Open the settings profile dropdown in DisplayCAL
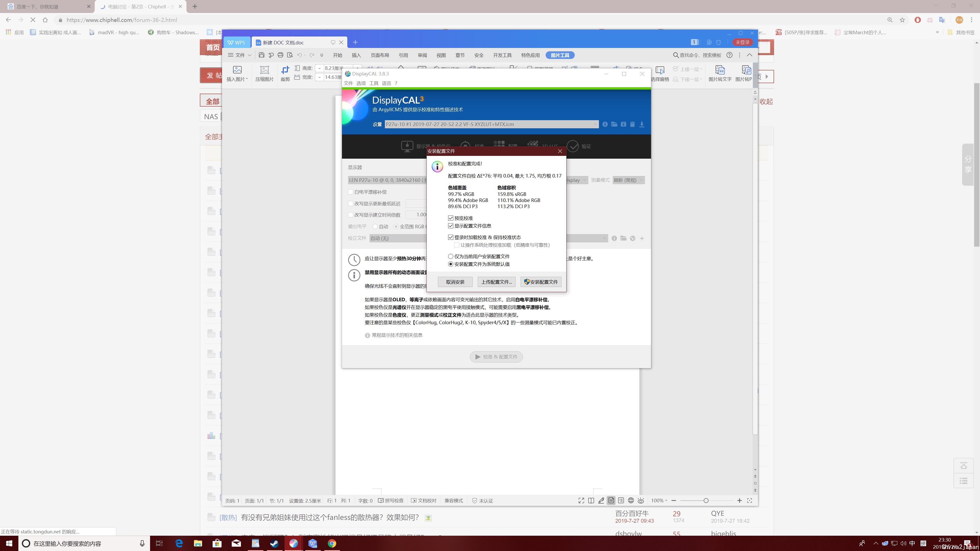The height and width of the screenshot is (551, 980). pos(492,124)
